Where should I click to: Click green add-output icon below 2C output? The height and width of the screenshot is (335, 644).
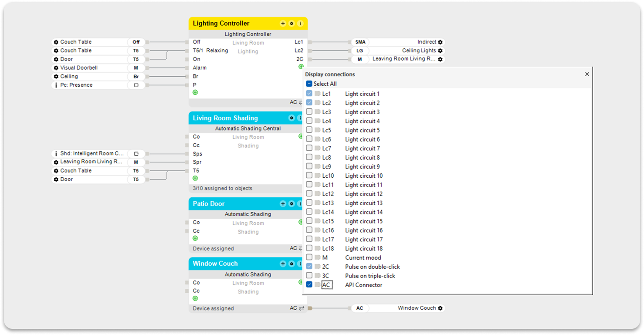(301, 67)
